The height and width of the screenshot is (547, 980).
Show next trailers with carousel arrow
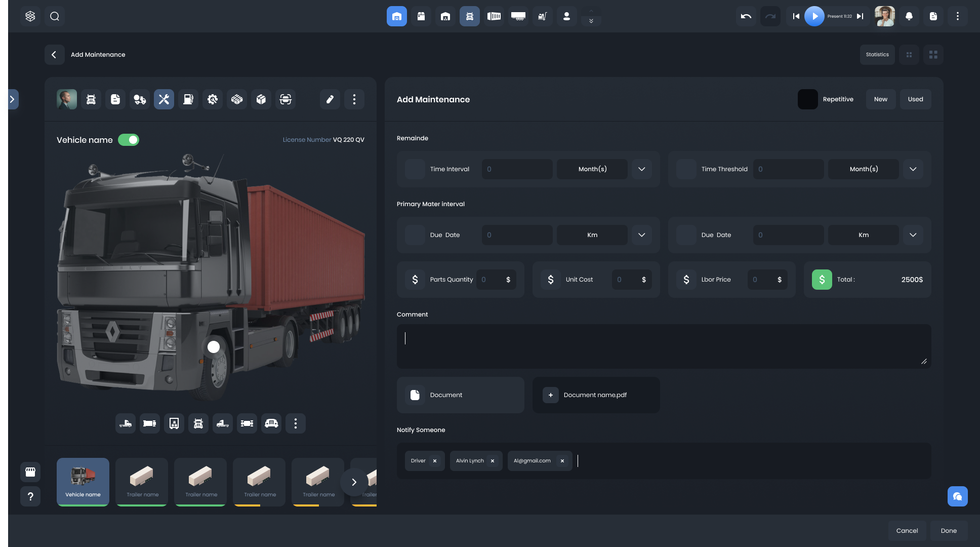coord(354,482)
